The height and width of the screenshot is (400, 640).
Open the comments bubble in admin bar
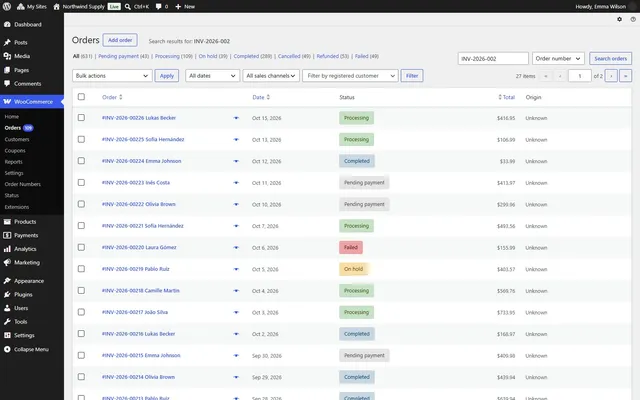pyautogui.click(x=162, y=7)
